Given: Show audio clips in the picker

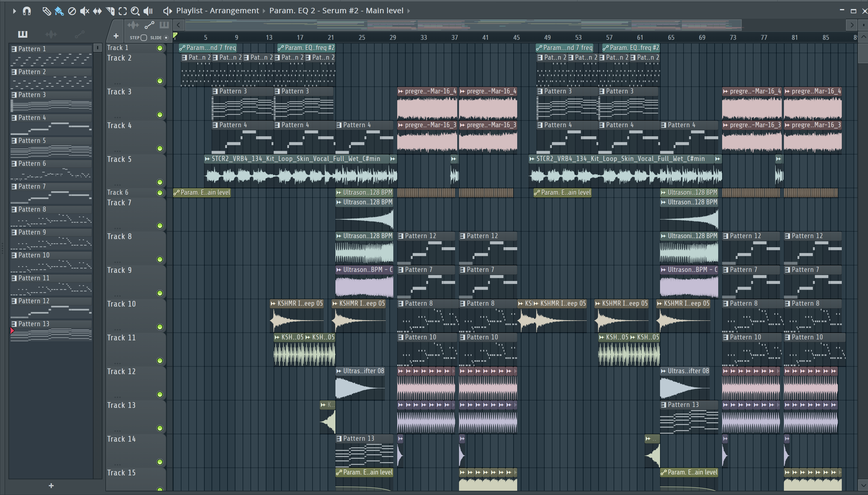Looking at the screenshot, I should coord(51,34).
